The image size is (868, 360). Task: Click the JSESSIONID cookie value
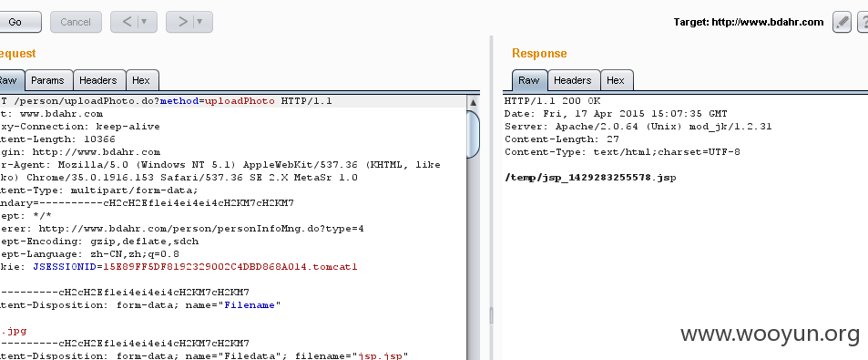click(x=230, y=267)
